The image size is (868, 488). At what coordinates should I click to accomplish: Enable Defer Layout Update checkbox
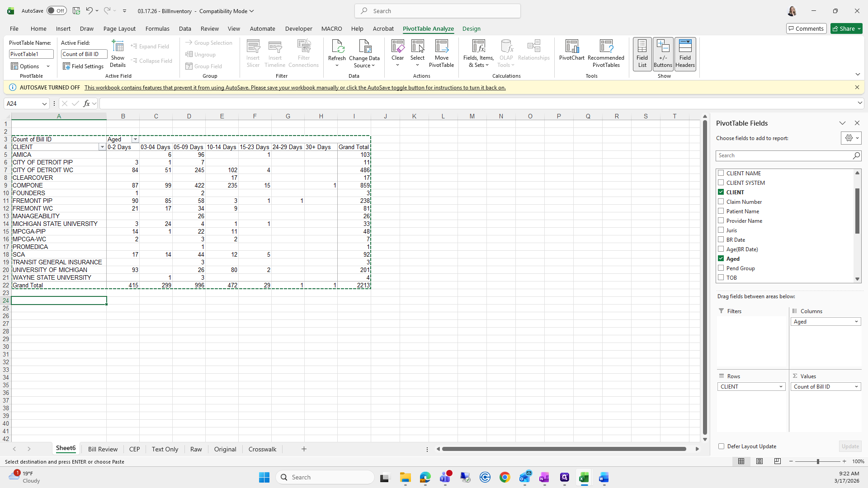(x=722, y=446)
